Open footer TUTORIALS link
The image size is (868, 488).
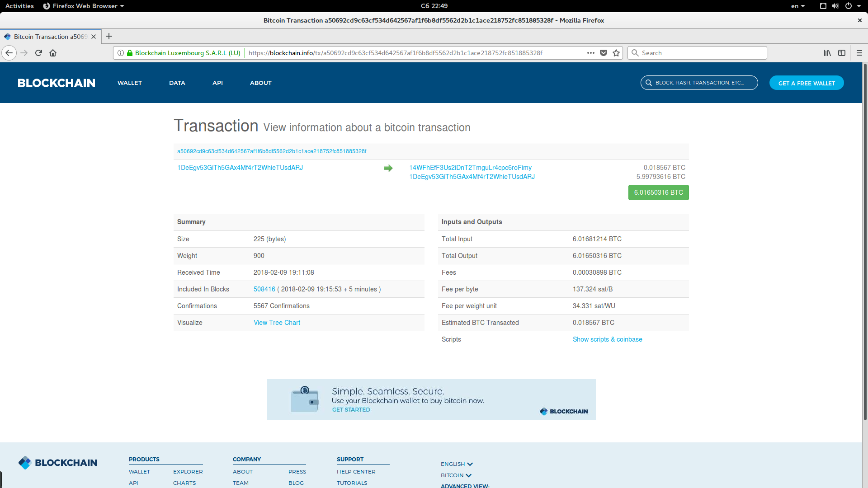352,483
